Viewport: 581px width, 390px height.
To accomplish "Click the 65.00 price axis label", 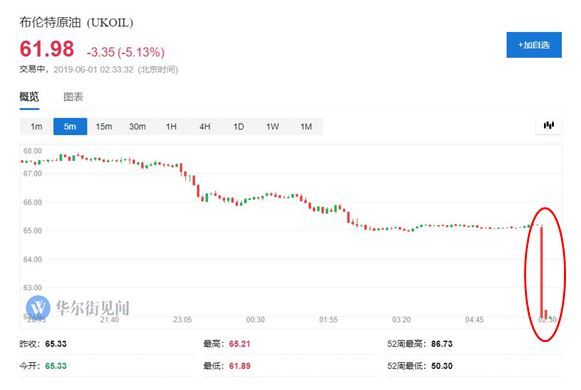I will tap(33, 230).
